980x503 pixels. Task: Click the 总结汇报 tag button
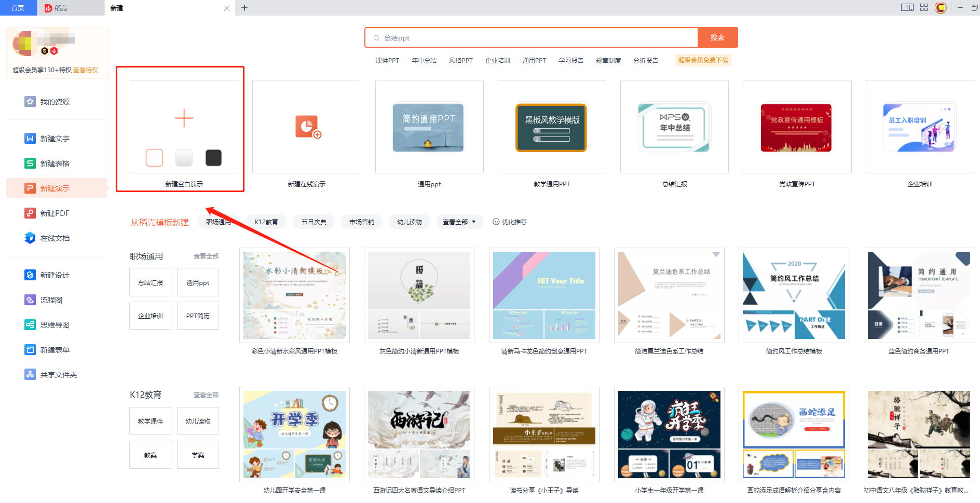pos(151,282)
